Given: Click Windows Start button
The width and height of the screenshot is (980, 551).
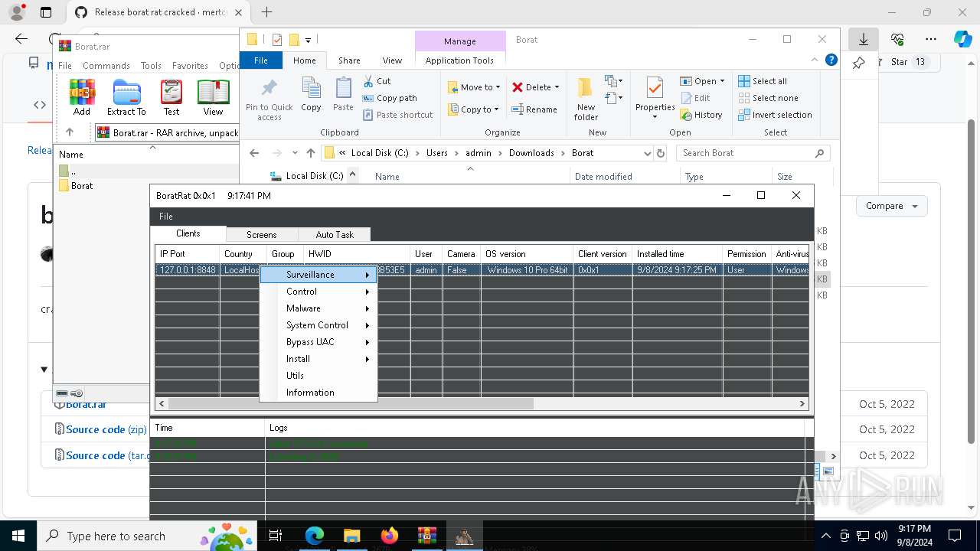Looking at the screenshot, I should click(18, 536).
